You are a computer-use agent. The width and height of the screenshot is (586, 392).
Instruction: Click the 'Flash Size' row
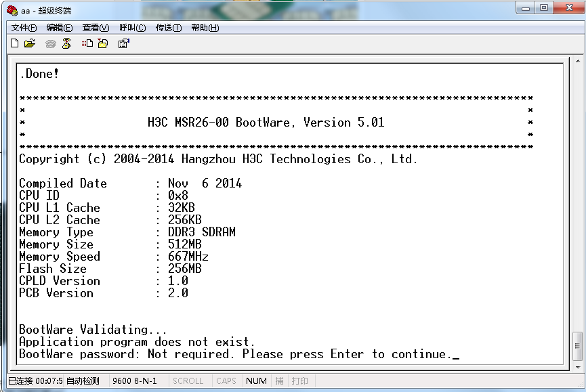point(110,269)
